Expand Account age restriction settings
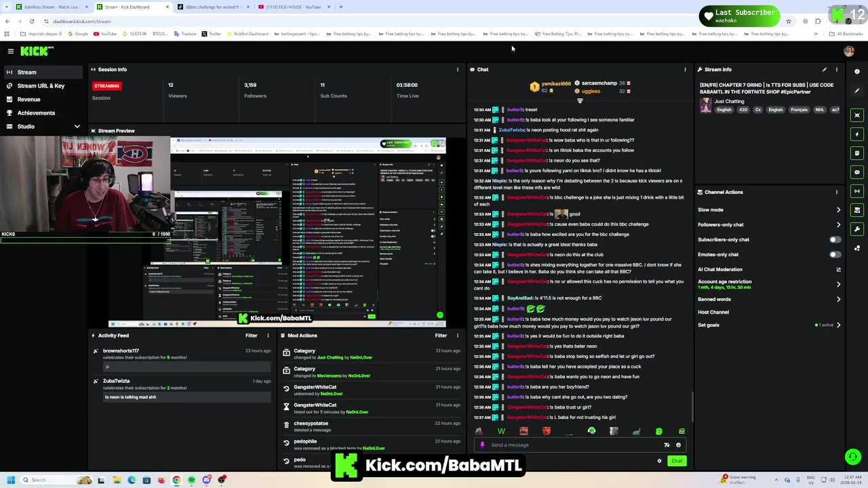868x488 pixels. click(838, 284)
